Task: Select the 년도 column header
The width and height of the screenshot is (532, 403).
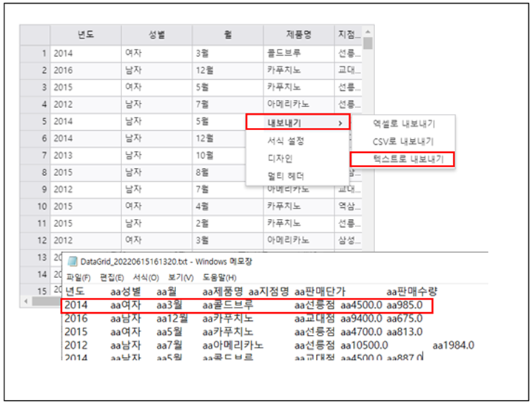Action: 86,35
